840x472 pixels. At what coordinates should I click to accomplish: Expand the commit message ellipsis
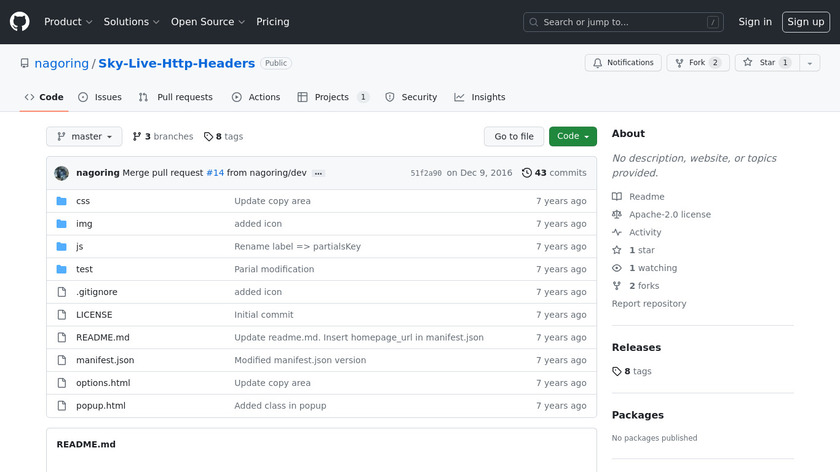(318, 173)
